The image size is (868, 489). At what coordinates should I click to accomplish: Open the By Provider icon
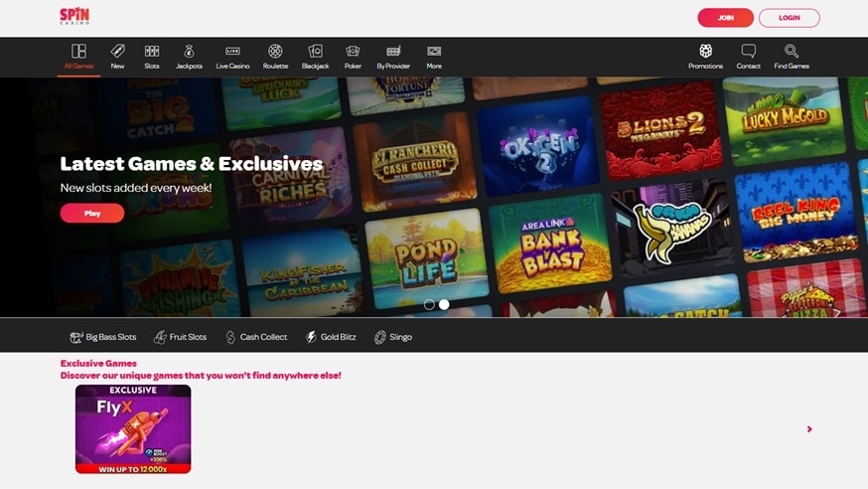(393, 51)
